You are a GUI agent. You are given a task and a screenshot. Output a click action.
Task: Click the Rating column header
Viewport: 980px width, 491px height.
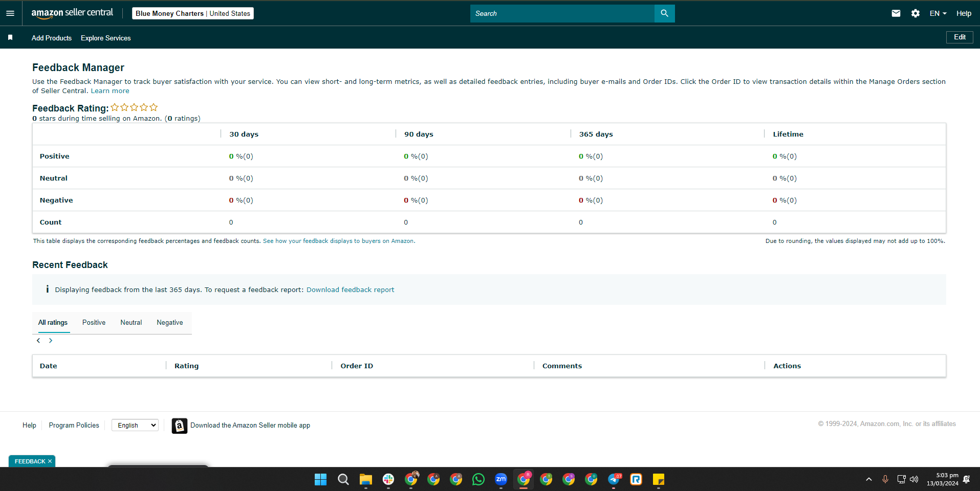click(x=186, y=366)
